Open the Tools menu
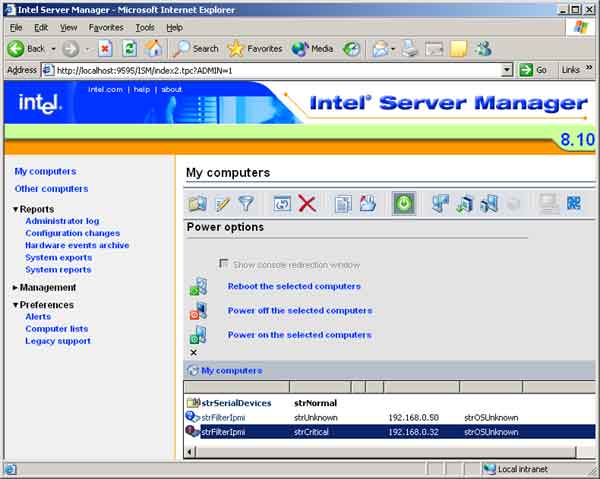 (x=145, y=27)
